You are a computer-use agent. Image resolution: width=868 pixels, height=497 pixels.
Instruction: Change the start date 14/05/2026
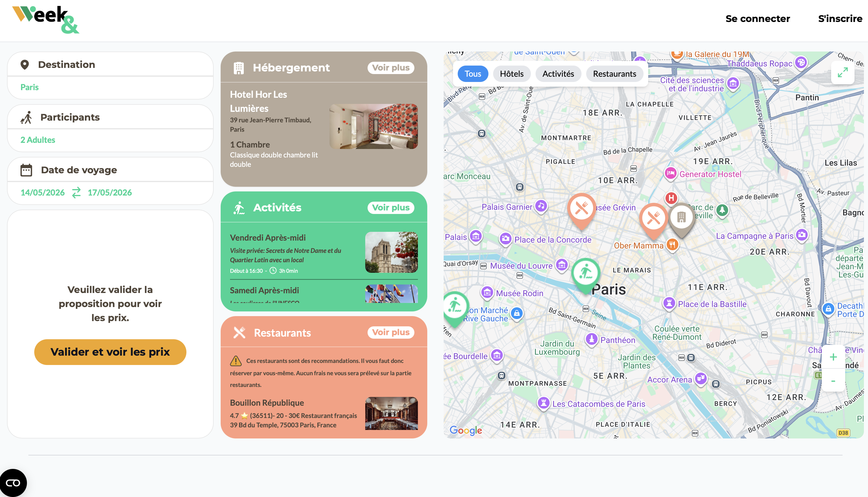[x=43, y=193]
